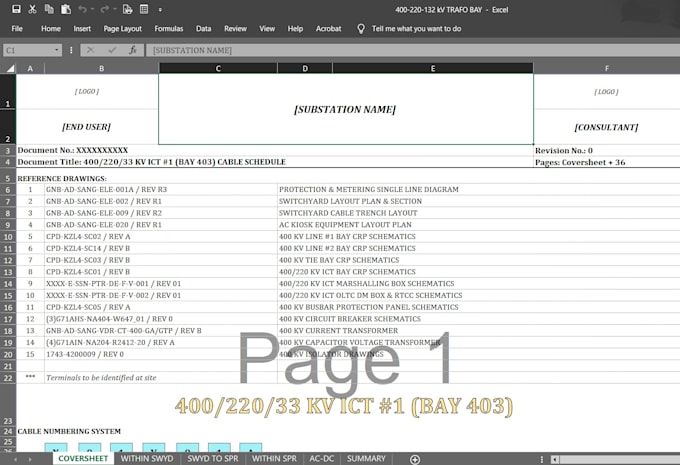Open the File menu
680x465 pixels.
point(17,29)
